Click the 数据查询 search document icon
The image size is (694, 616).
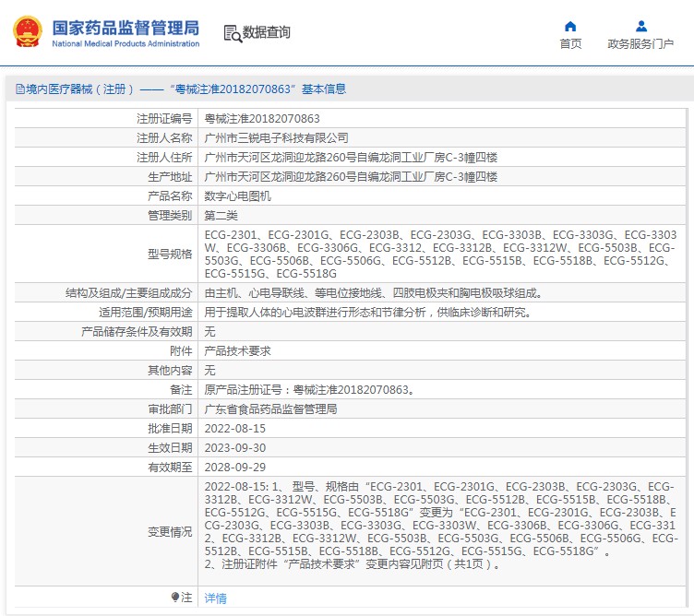click(x=232, y=33)
